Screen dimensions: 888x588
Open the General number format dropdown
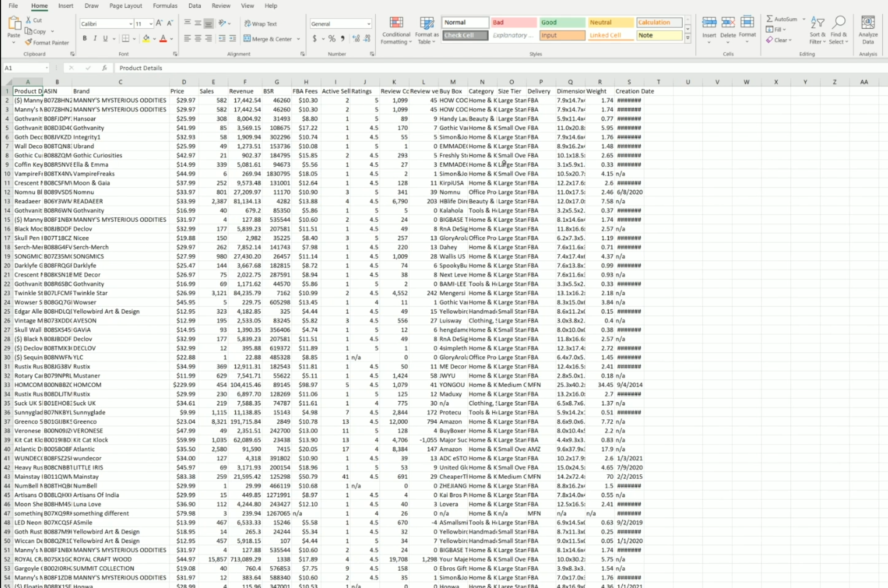368,24
